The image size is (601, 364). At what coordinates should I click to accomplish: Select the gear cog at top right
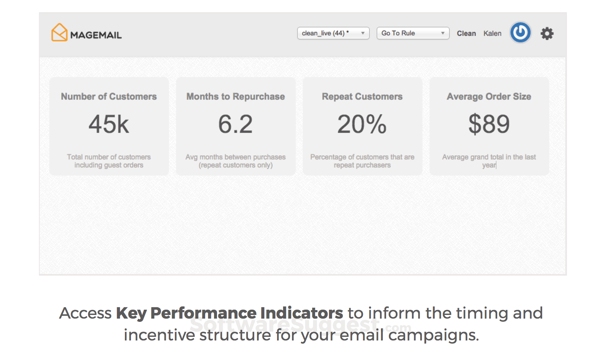[547, 33]
